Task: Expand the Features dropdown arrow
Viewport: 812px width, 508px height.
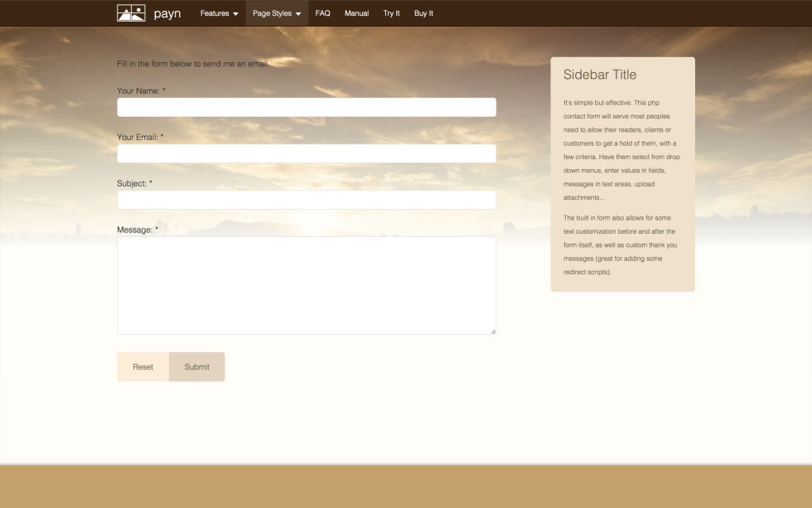Action: [x=235, y=14]
